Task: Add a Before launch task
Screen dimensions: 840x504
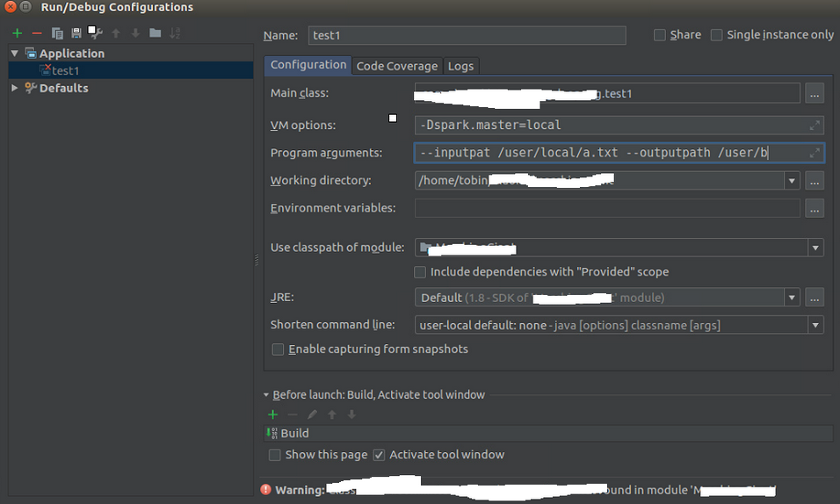Action: 272,414
